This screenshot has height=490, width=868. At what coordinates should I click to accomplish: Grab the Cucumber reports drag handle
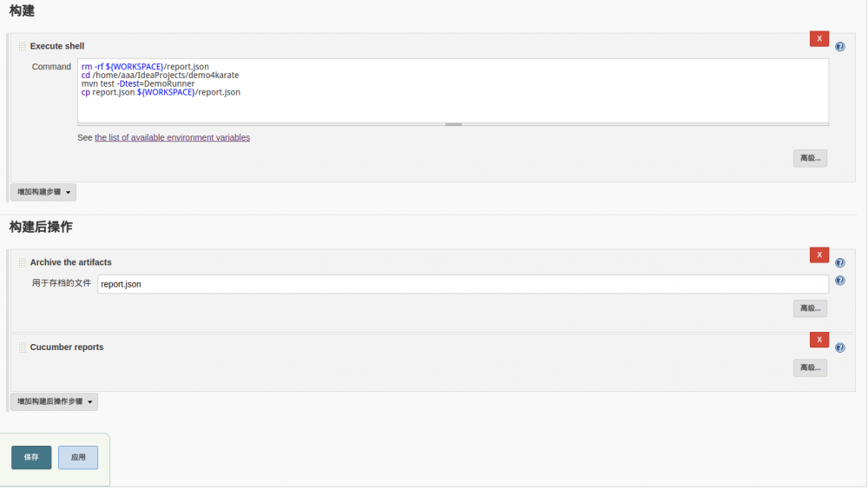click(23, 348)
